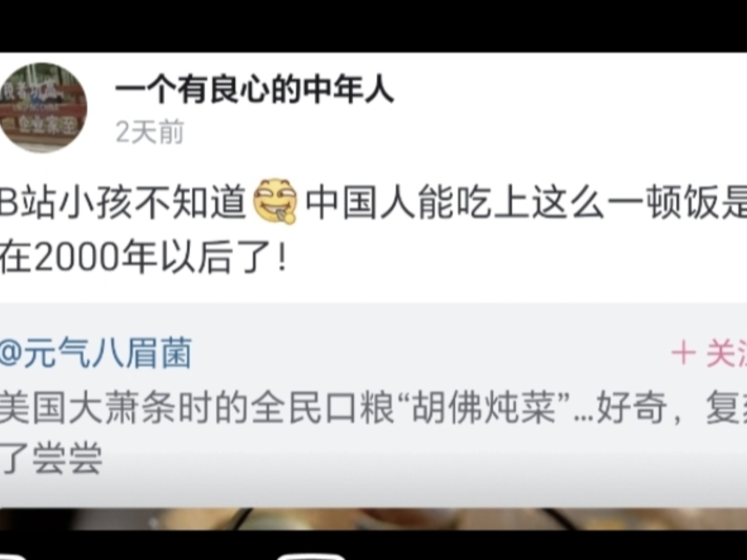Click the 2天前 timestamp

click(x=150, y=132)
